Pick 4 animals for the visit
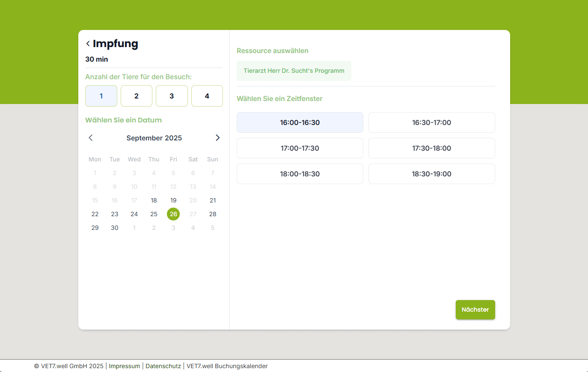This screenshot has width=588, height=372. [x=207, y=96]
